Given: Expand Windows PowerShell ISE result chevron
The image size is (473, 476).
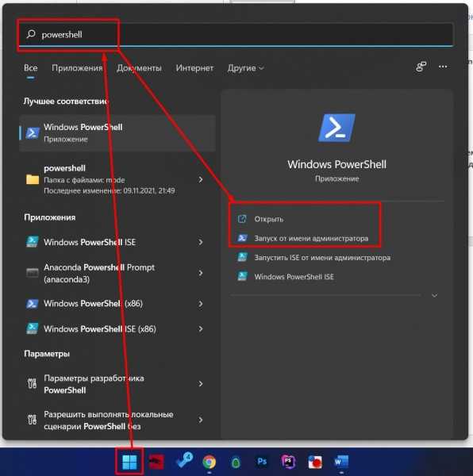Looking at the screenshot, I should (200, 242).
